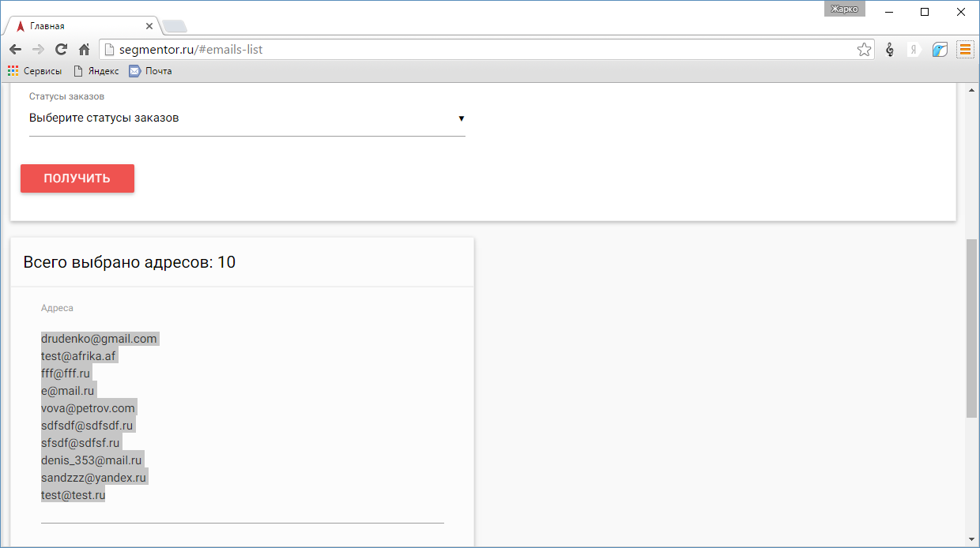The image size is (980, 548).
Task: Open the blue feather extension icon
Action: 940,50
